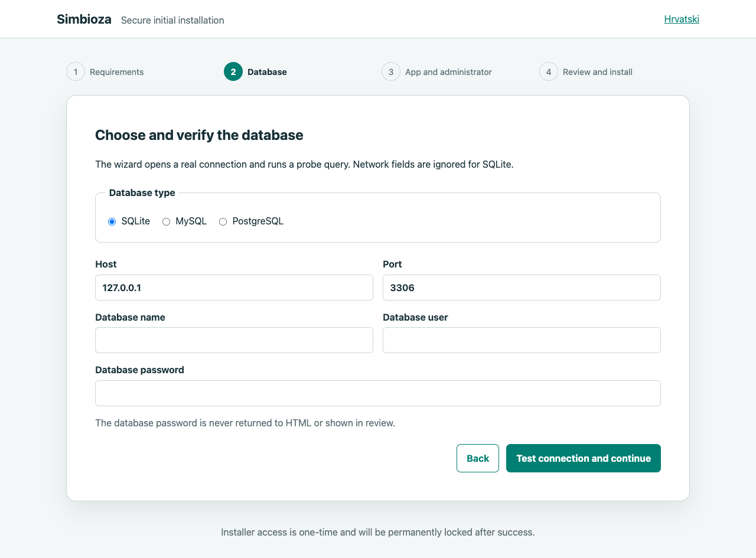Image resolution: width=756 pixels, height=558 pixels.
Task: Click the probe query description text
Action: tap(304, 164)
